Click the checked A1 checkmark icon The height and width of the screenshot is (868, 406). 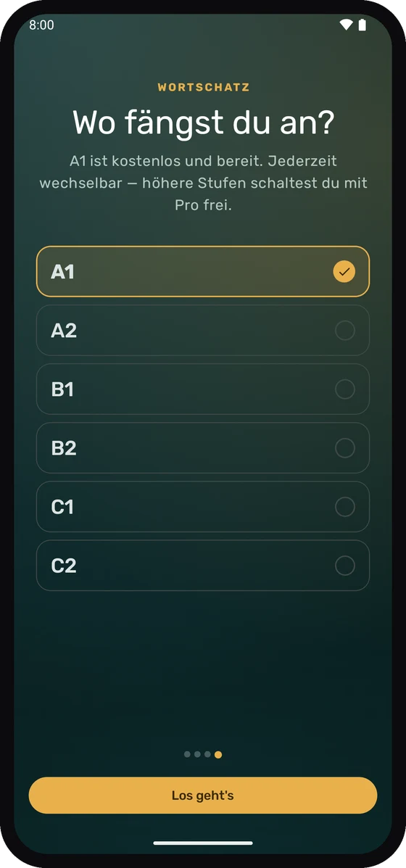tap(344, 272)
